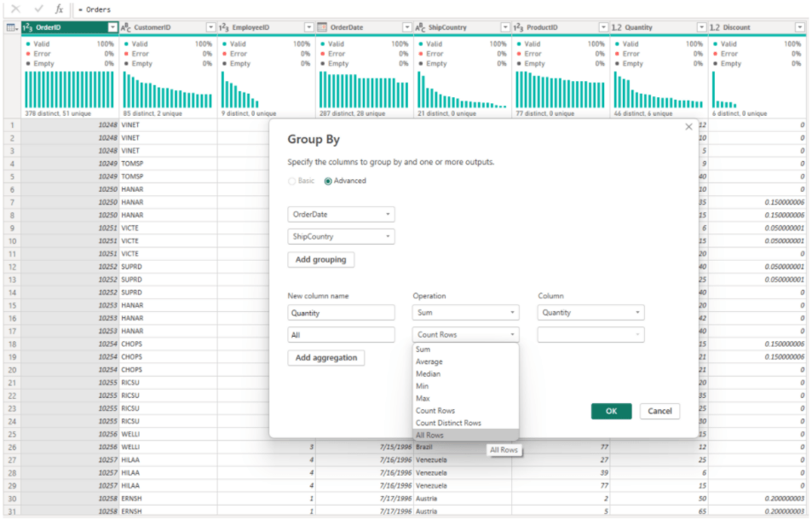Click the EmployeeID number type icon
Viewport: 812px width, 520px height.
coord(224,27)
